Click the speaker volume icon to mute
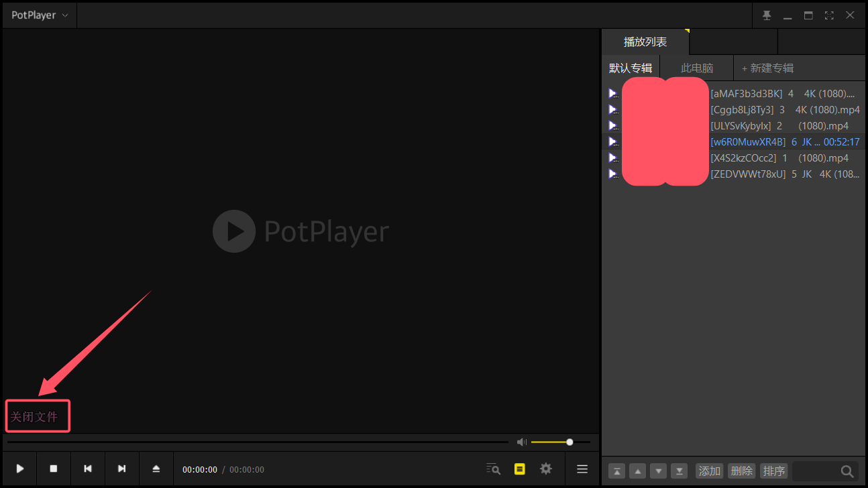Viewport: 868px width, 488px height. [522, 442]
